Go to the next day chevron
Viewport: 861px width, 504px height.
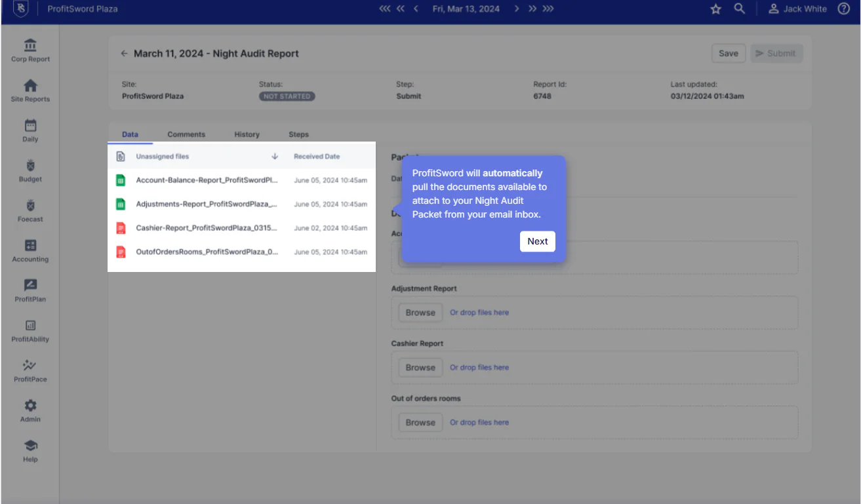pos(517,9)
